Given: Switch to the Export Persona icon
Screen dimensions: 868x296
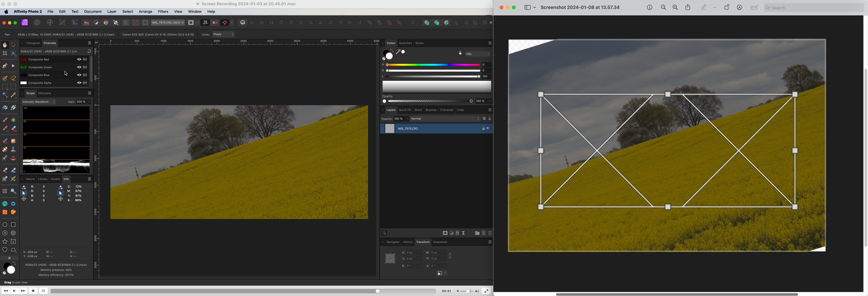Looking at the screenshot, I should 75,23.
